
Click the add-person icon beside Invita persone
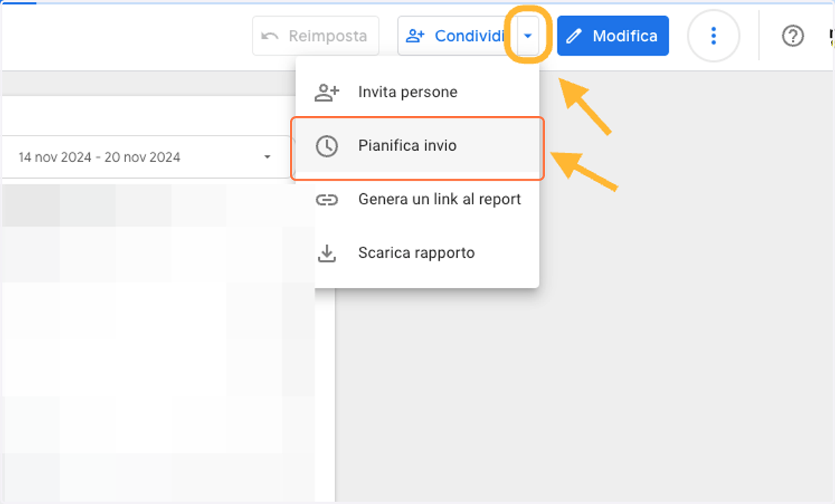(x=326, y=92)
